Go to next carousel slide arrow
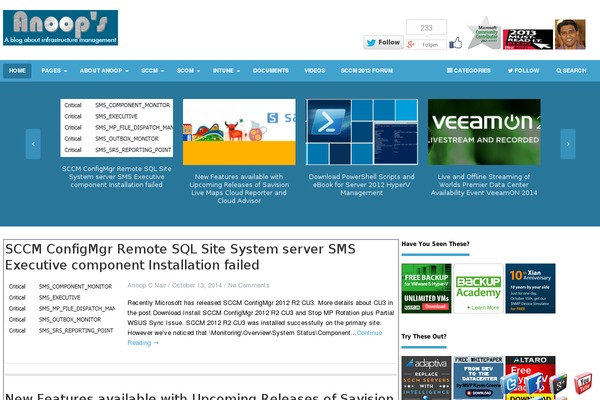 click(x=568, y=144)
